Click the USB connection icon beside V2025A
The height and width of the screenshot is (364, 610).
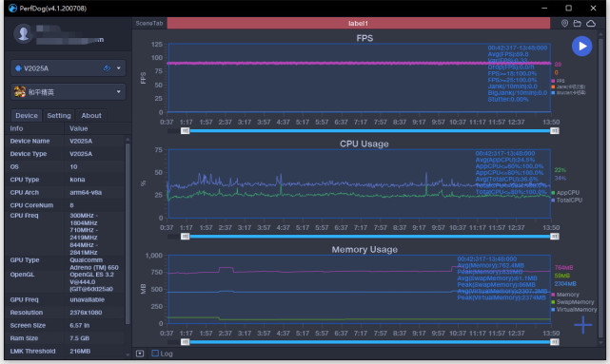coord(107,68)
